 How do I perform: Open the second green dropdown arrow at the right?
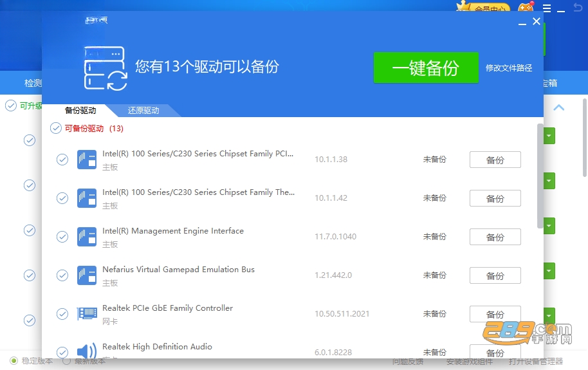click(x=549, y=181)
